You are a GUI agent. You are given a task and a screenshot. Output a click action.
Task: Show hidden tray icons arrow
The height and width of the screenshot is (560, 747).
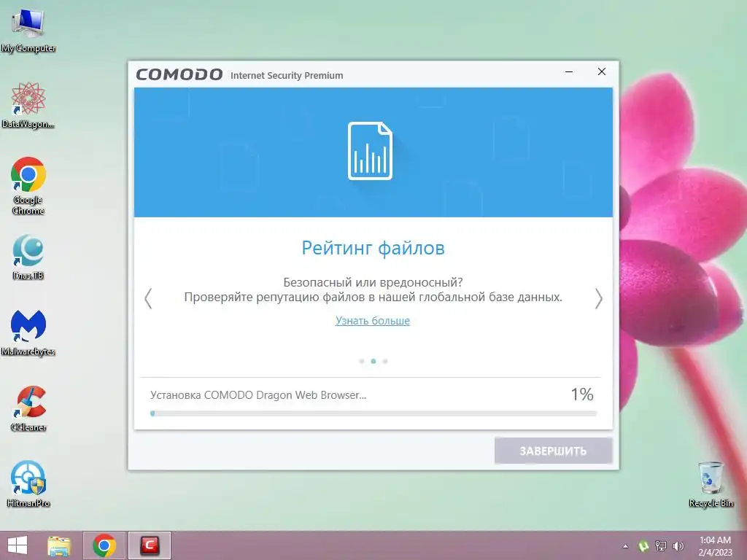click(x=625, y=546)
